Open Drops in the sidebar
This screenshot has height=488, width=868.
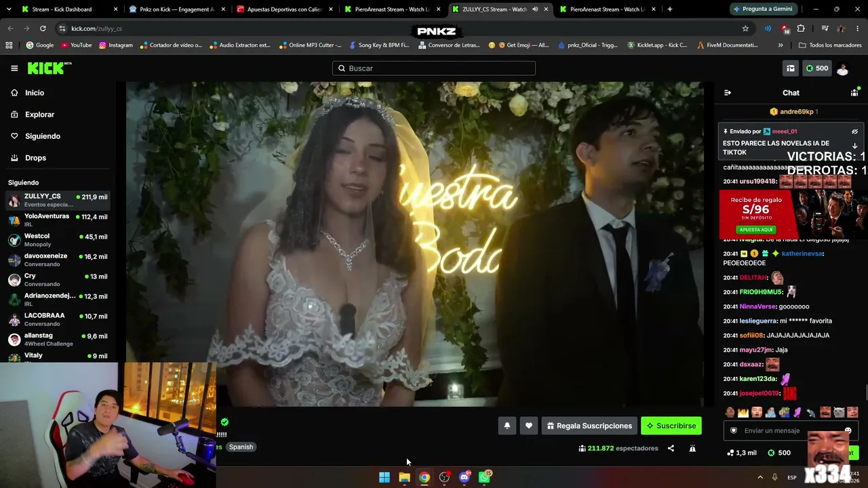(35, 158)
